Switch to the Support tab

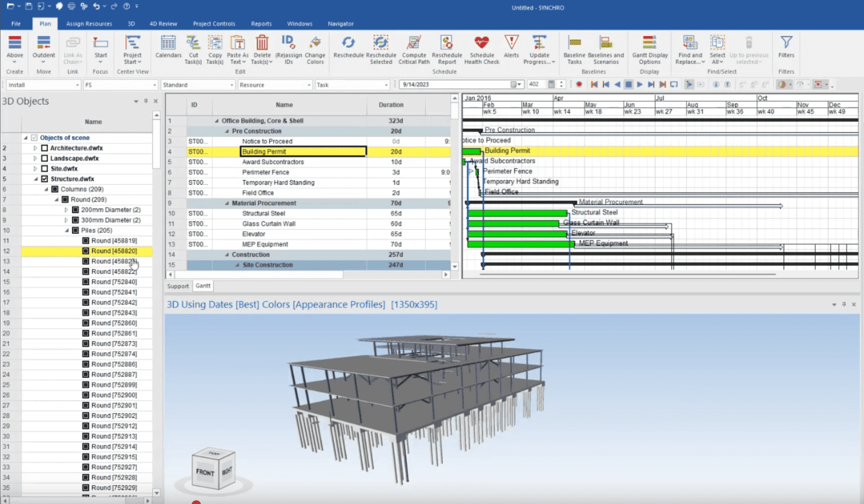click(x=178, y=286)
